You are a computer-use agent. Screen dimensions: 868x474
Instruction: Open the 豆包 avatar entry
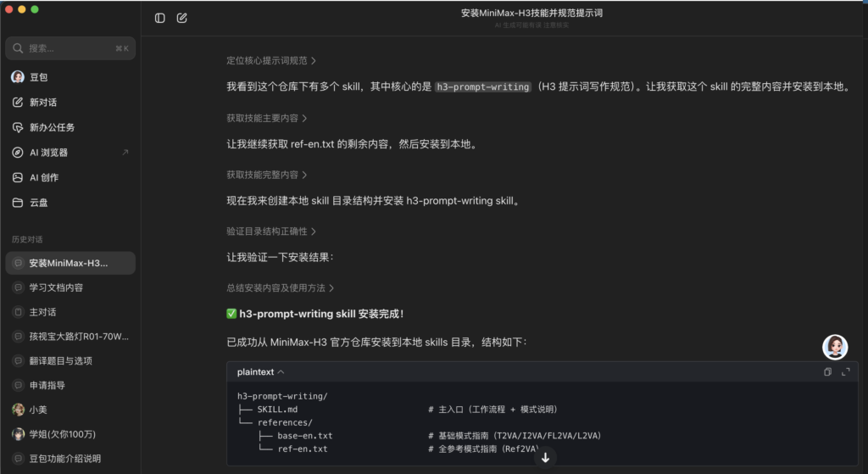point(70,77)
